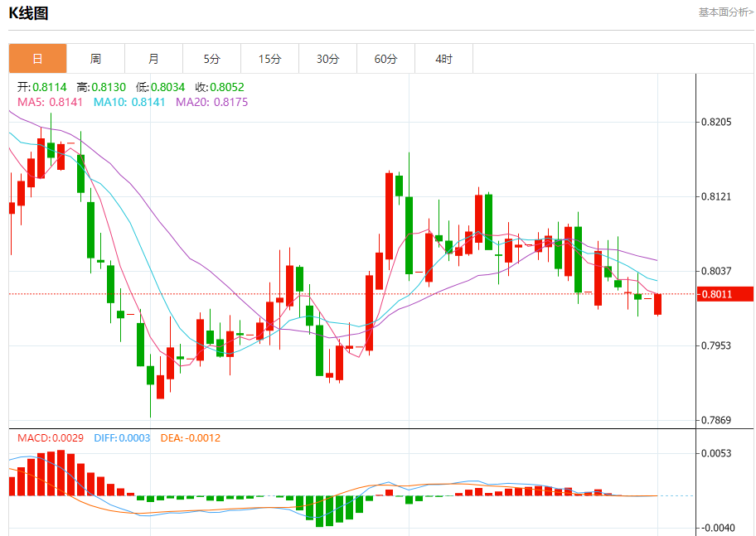756x536 pixels.
Task: Click the MA20: 0.8175 legend label
Action: point(211,102)
